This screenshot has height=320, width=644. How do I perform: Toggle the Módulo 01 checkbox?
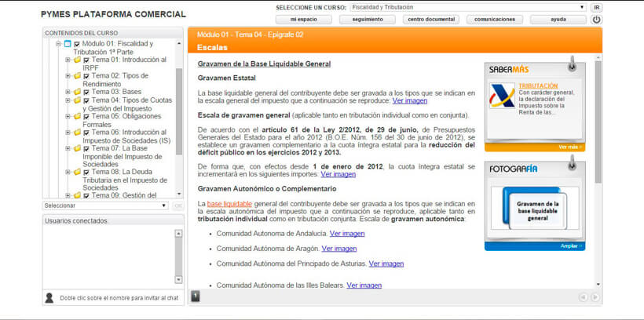(x=77, y=44)
